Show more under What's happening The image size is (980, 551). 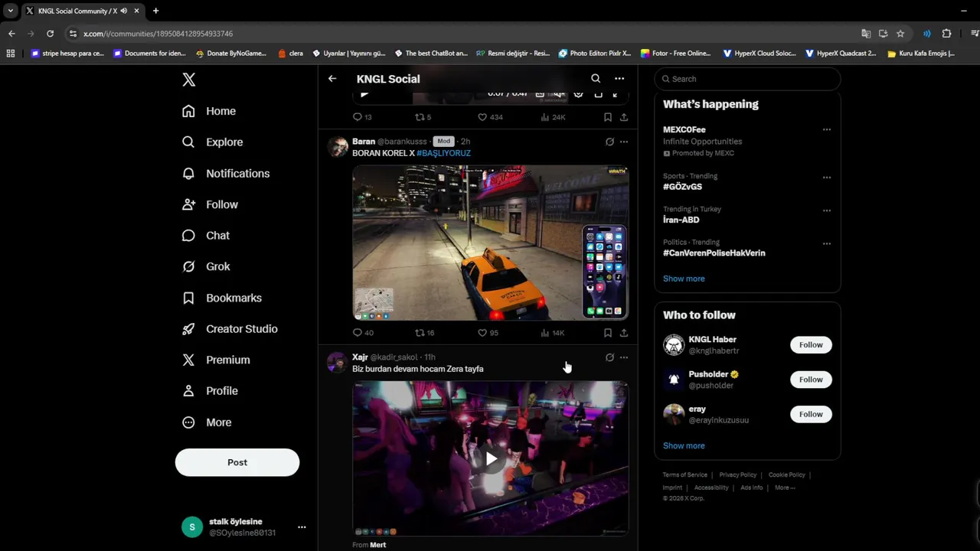(x=684, y=279)
